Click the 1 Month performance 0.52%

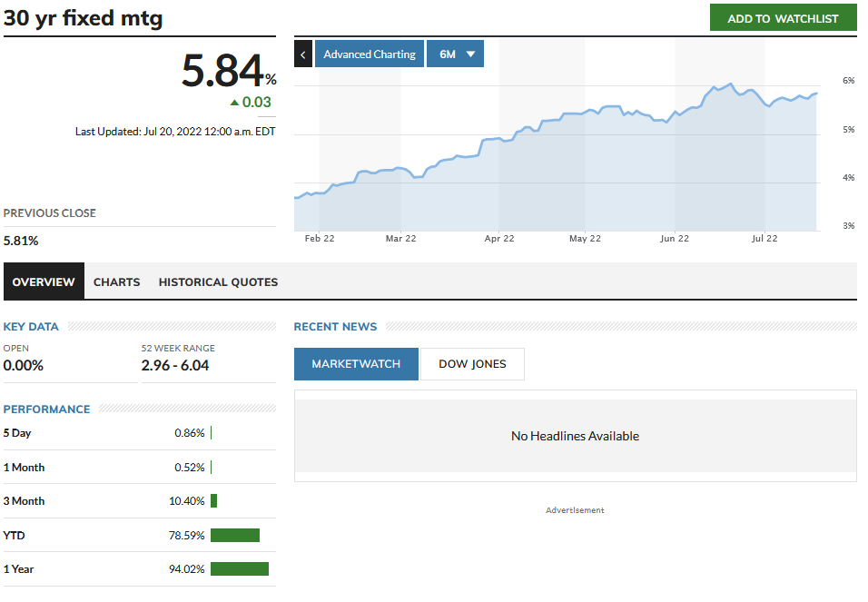coord(190,468)
